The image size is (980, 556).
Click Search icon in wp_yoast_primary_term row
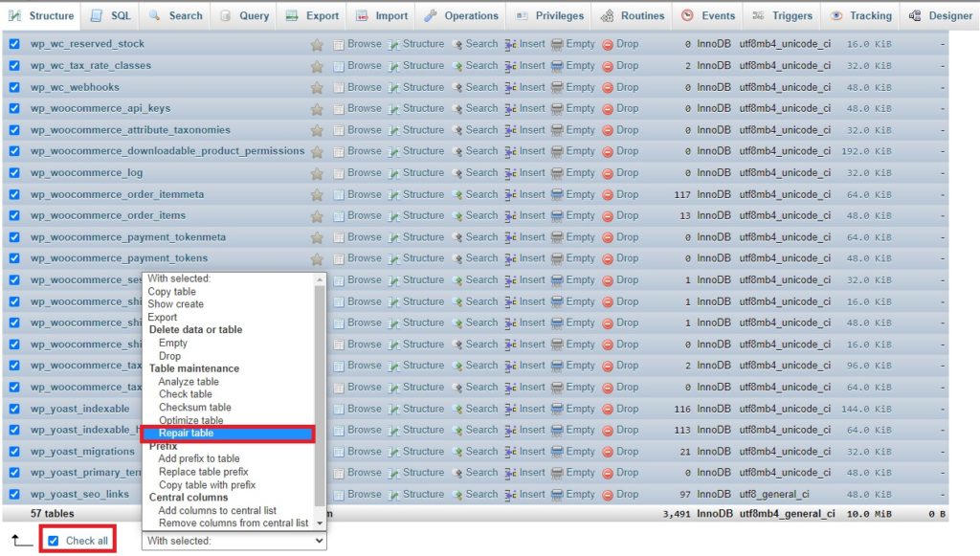click(x=457, y=473)
